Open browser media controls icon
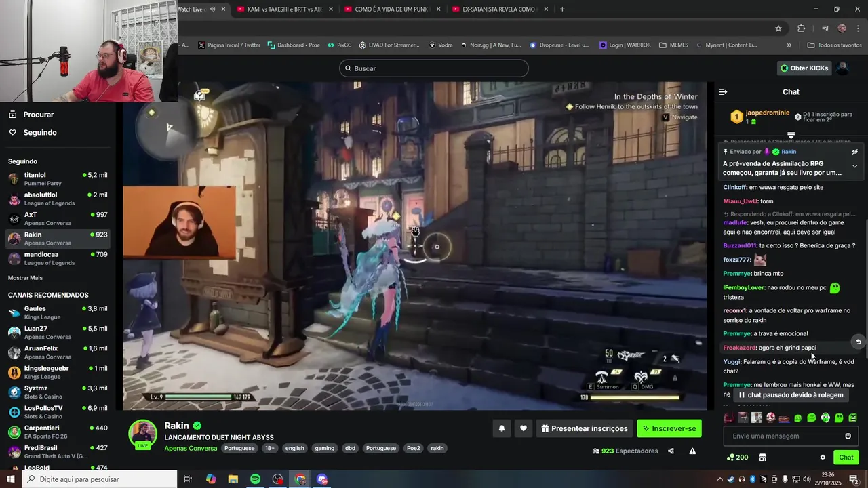Image resolution: width=868 pixels, height=488 pixels. pos(825,28)
